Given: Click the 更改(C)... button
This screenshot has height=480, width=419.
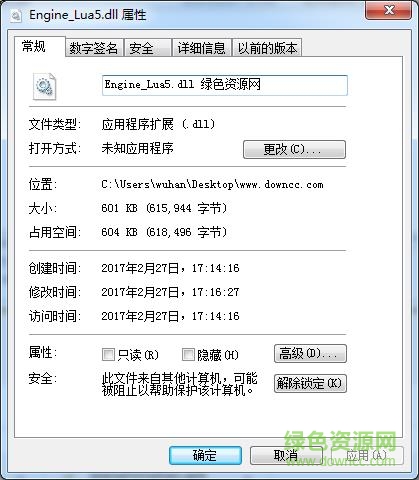Looking at the screenshot, I should pyautogui.click(x=294, y=149).
